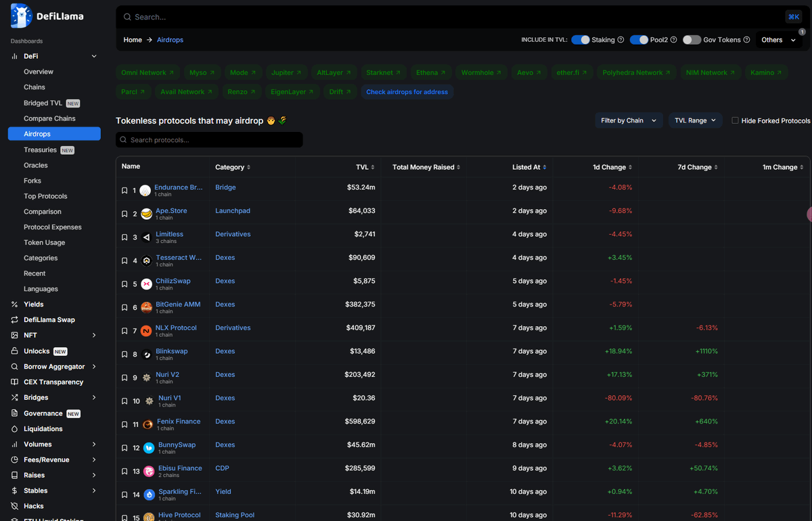Check the Hide Forked Protocols box
The width and height of the screenshot is (812, 521).
735,120
